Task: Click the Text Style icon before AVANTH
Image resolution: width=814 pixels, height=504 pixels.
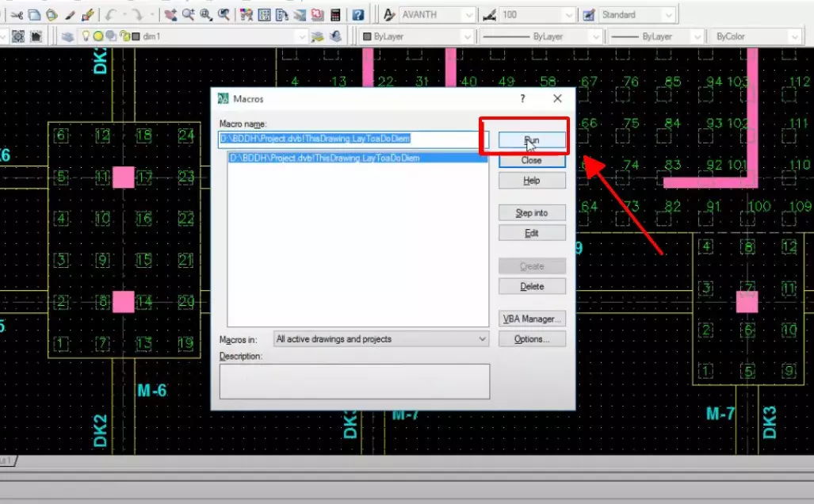Action: (x=389, y=15)
